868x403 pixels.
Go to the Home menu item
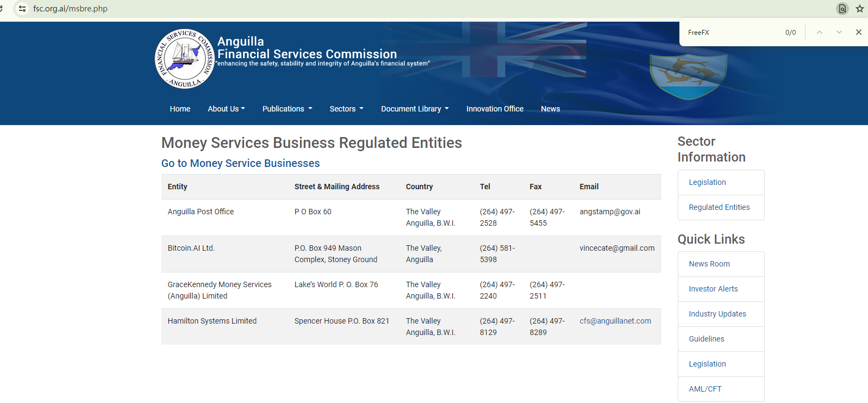pos(180,109)
